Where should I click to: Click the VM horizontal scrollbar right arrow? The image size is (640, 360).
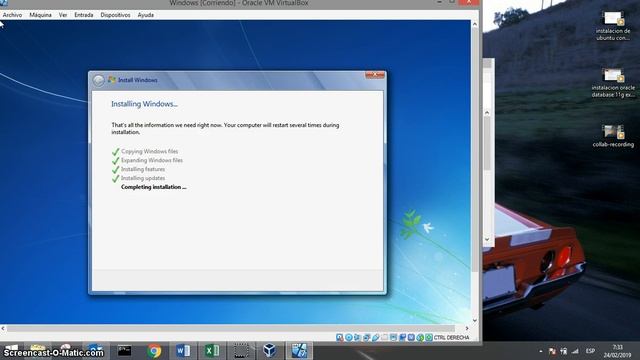(467, 328)
